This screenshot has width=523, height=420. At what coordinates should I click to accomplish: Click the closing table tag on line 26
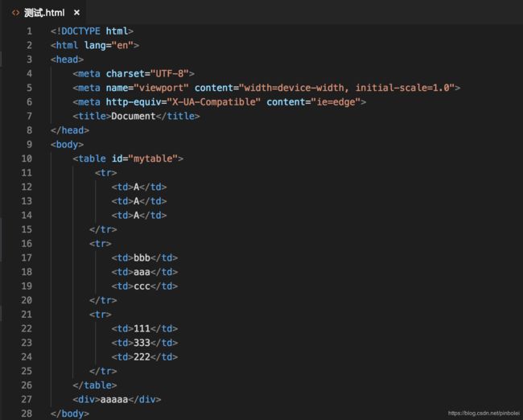(x=95, y=385)
